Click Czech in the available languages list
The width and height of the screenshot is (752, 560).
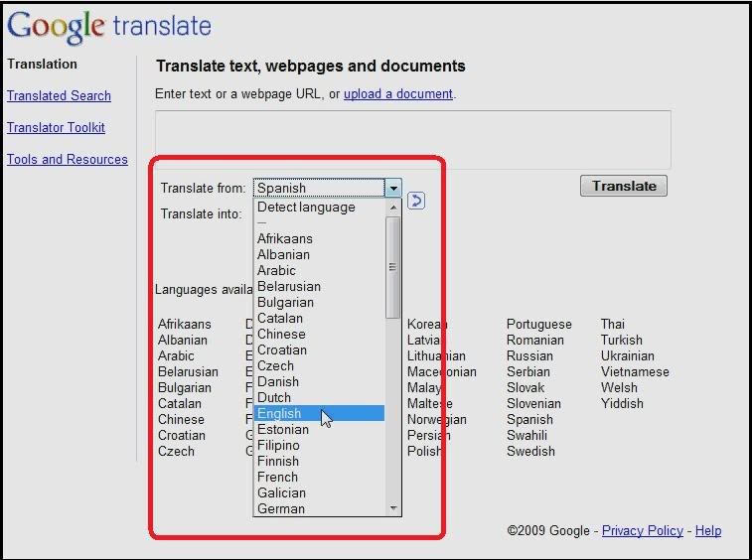click(x=176, y=451)
